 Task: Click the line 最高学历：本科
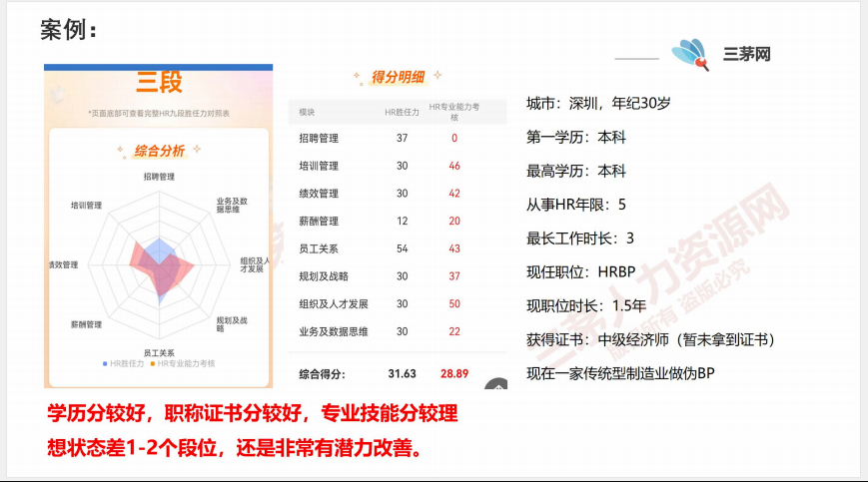point(576,171)
